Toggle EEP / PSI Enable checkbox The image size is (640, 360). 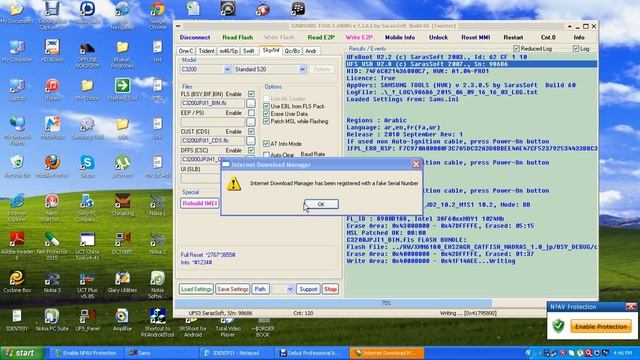pos(251,113)
